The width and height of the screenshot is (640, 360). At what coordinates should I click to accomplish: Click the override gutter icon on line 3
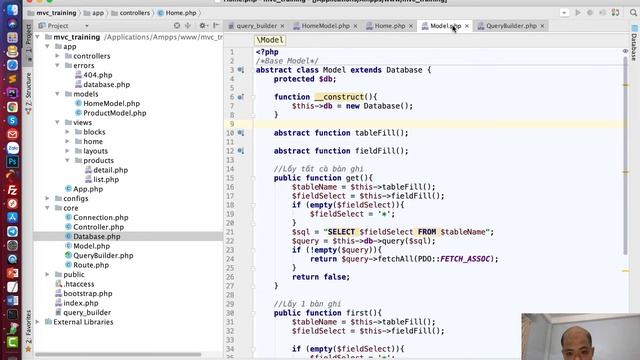coord(241,70)
